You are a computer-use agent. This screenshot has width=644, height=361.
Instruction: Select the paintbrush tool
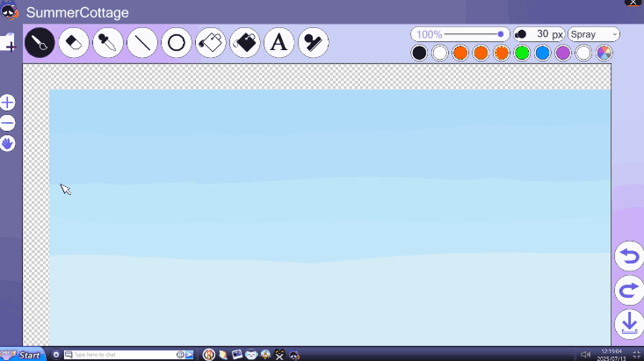(40, 42)
